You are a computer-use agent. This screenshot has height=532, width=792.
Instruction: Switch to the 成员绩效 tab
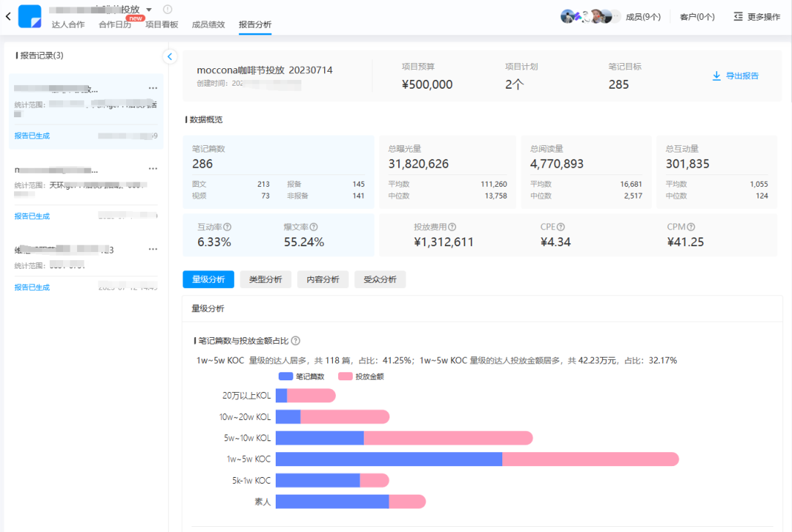click(208, 24)
